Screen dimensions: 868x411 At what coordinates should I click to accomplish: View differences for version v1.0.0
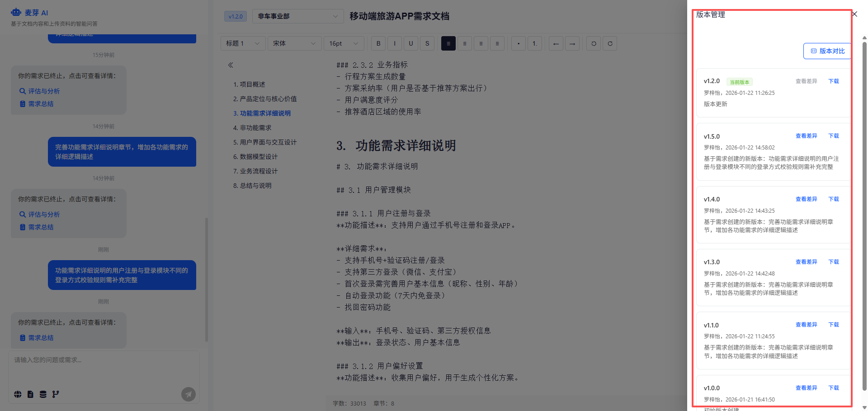(807, 388)
